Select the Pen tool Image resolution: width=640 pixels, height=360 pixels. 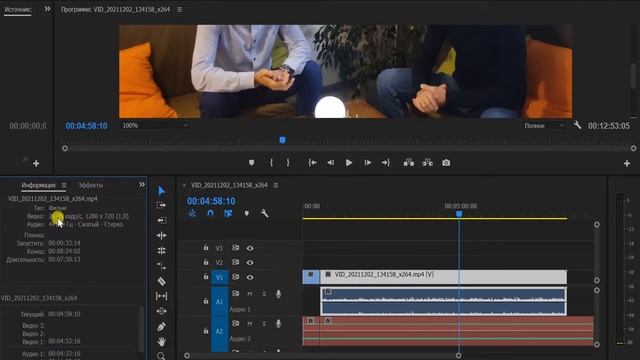coord(162,327)
